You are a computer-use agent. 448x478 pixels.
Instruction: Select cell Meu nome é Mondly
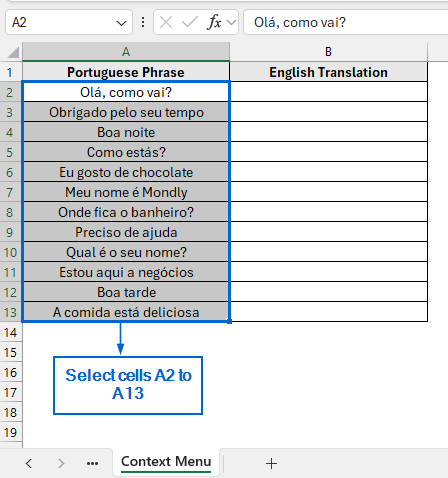[x=126, y=192]
